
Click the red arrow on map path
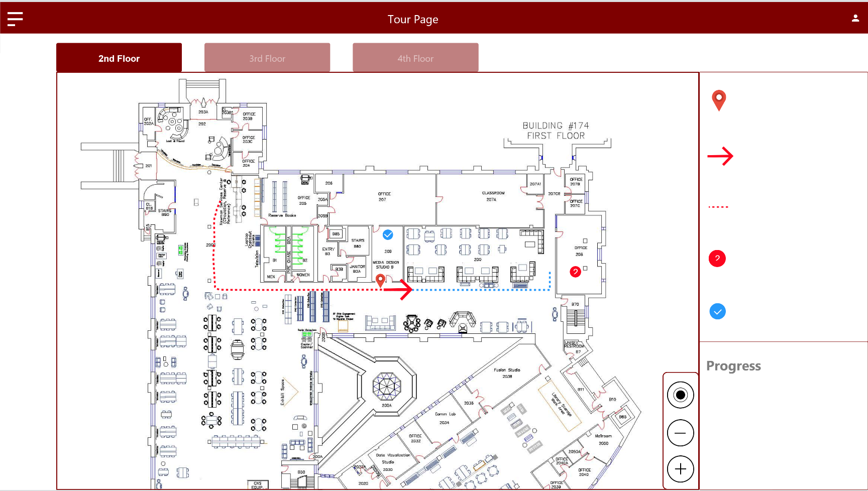tap(400, 289)
